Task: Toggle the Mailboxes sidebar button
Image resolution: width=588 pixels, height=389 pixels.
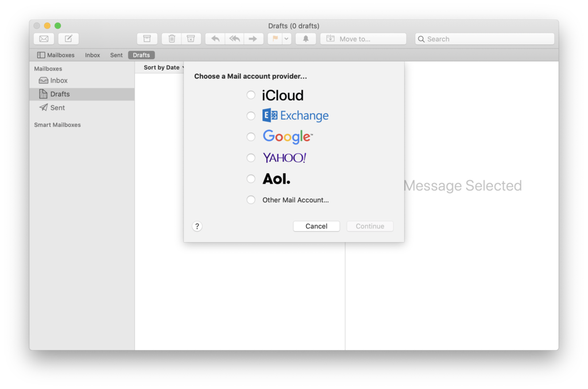Action: (56, 55)
